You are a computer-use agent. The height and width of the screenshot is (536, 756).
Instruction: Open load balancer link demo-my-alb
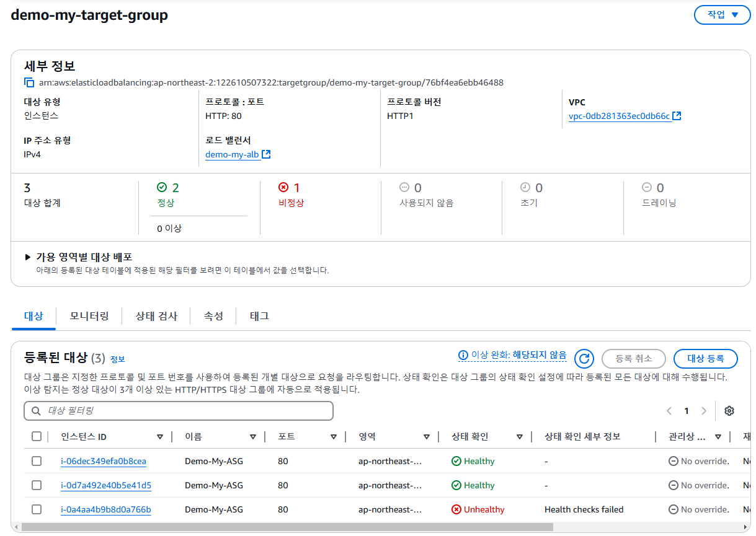click(232, 154)
